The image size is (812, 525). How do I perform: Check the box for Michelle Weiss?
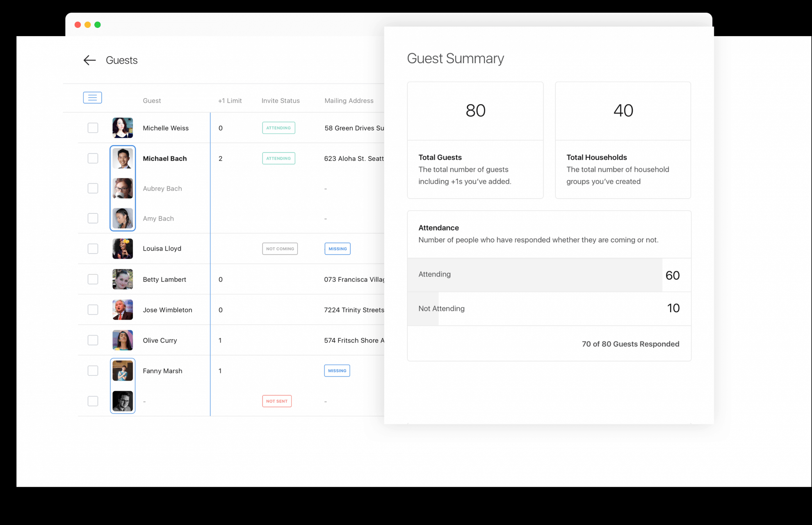[x=93, y=128]
